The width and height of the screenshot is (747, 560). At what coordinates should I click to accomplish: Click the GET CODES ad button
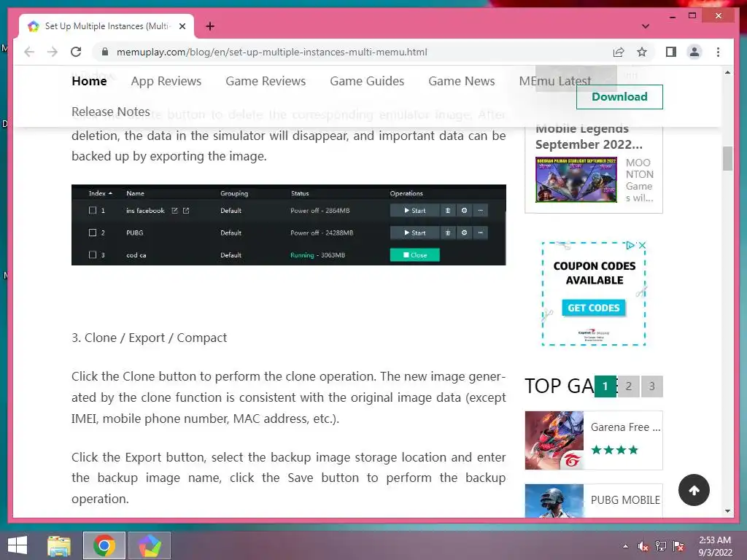click(593, 308)
